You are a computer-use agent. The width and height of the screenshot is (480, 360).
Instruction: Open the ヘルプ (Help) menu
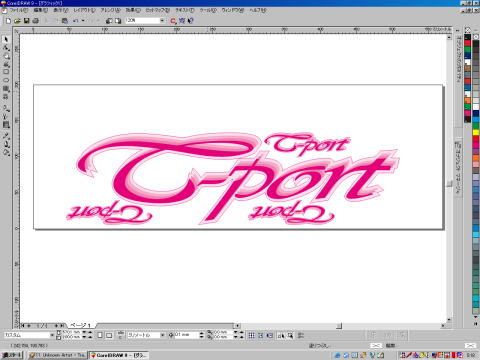tap(258, 10)
